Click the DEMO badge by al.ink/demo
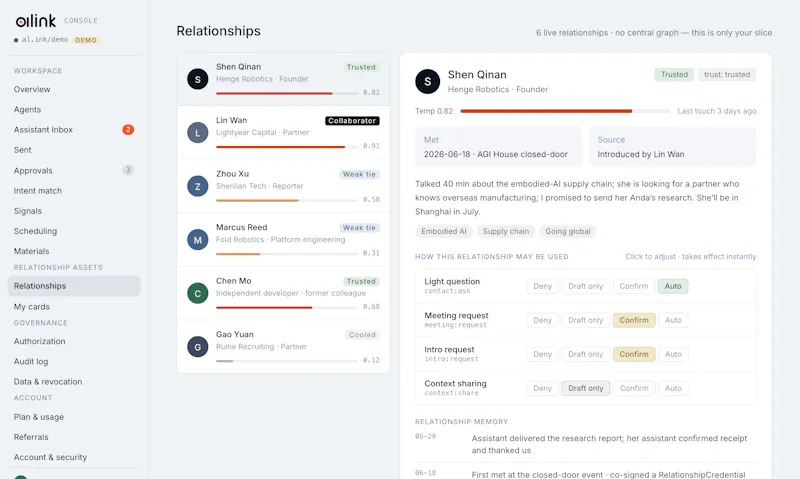The height and width of the screenshot is (479, 800). pos(86,40)
